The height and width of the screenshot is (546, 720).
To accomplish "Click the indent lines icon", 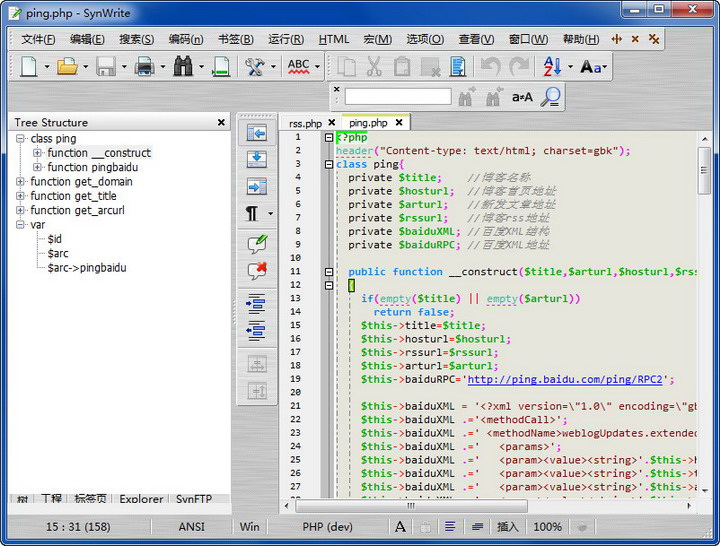I will click(257, 304).
